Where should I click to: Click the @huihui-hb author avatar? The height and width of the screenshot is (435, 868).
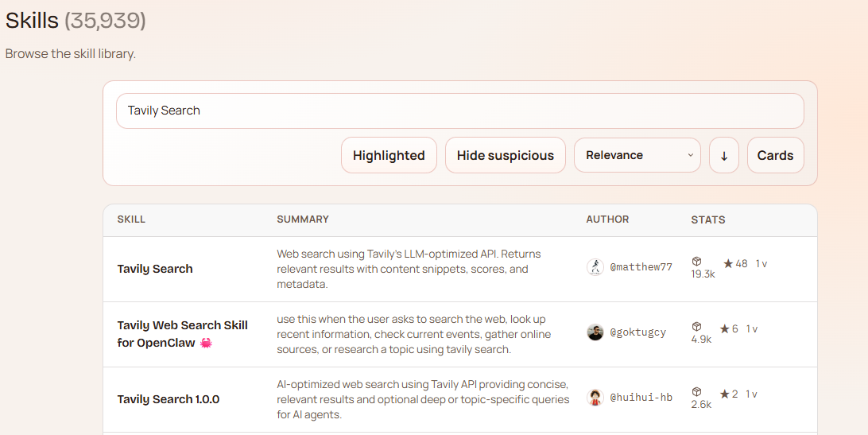tap(595, 398)
